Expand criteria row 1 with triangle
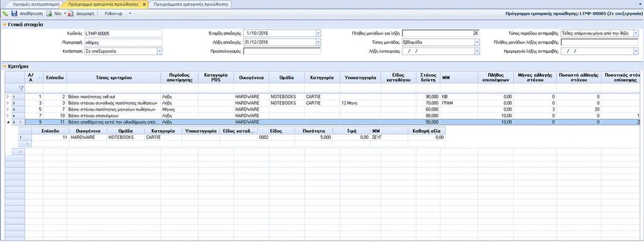 coord(7,97)
